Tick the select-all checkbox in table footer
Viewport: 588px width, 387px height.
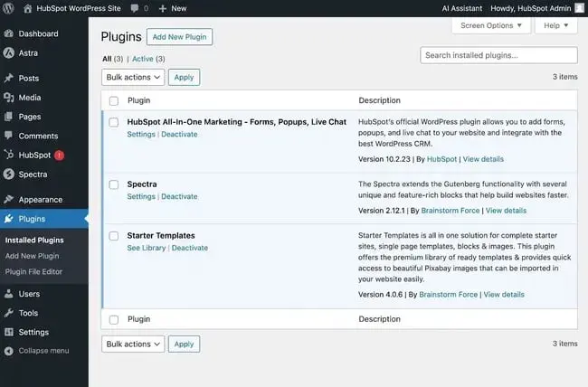pyautogui.click(x=114, y=319)
